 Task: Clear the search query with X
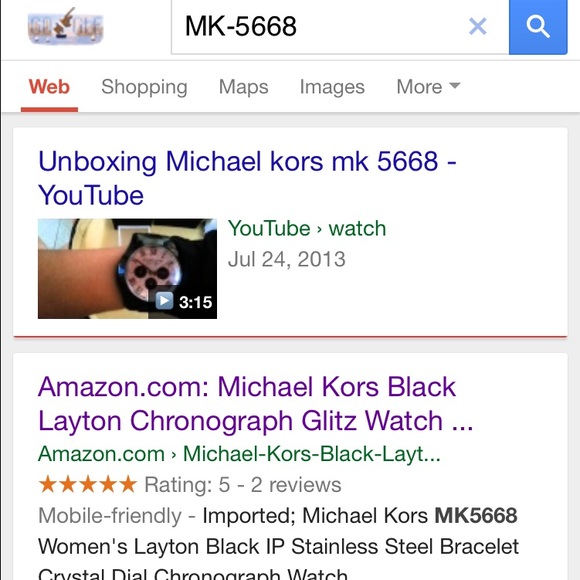pyautogui.click(x=478, y=26)
